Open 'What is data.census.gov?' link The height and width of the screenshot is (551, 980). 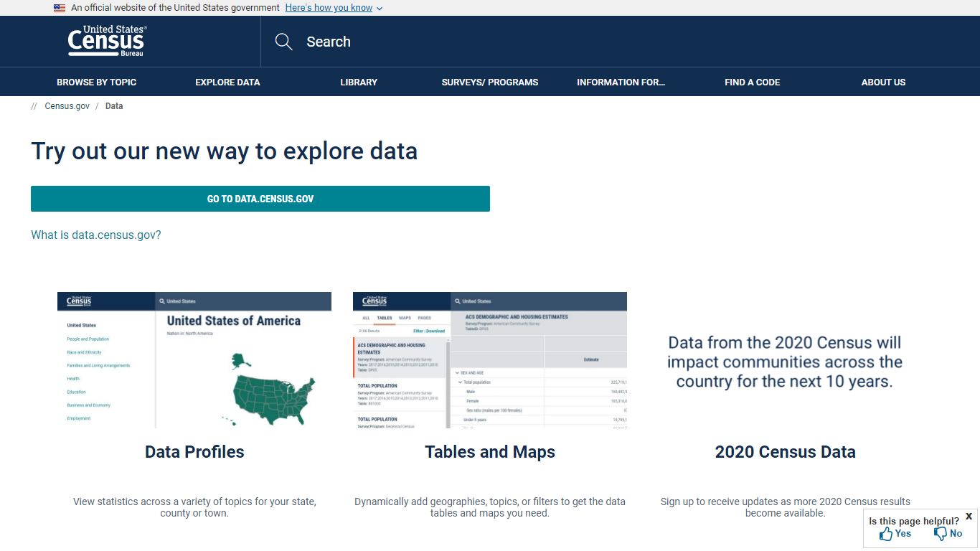tap(96, 235)
